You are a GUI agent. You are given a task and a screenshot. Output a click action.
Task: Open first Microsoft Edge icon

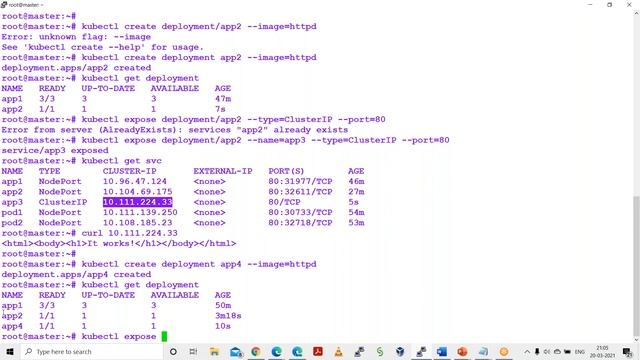click(x=276, y=351)
